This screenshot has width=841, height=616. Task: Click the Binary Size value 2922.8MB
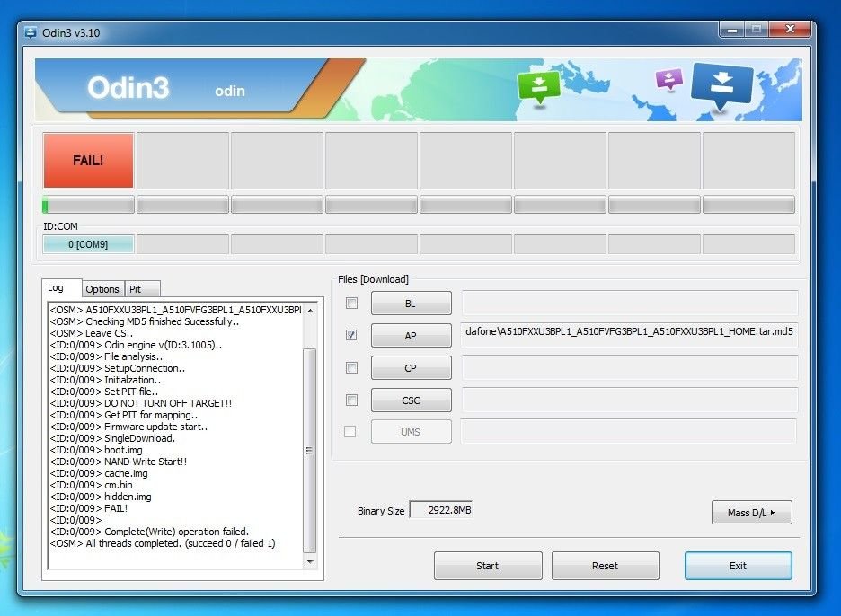click(x=441, y=510)
